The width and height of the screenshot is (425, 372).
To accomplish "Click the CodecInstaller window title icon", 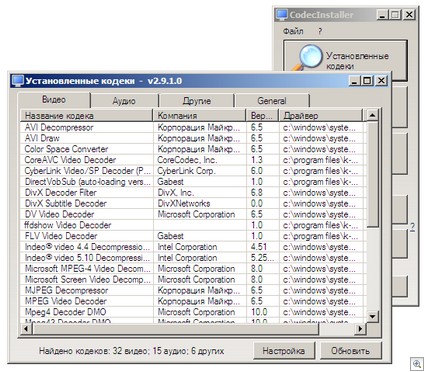I will [282, 15].
